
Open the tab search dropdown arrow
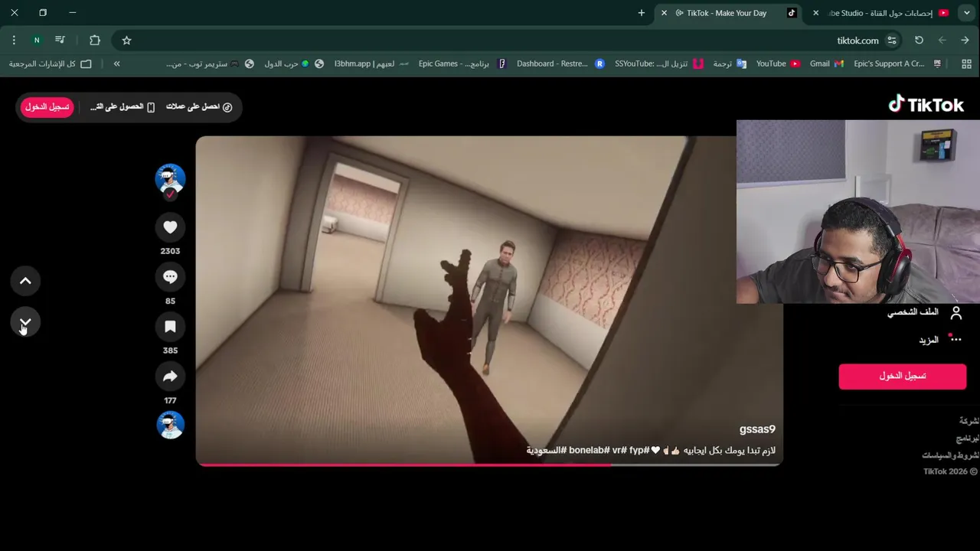(x=968, y=13)
